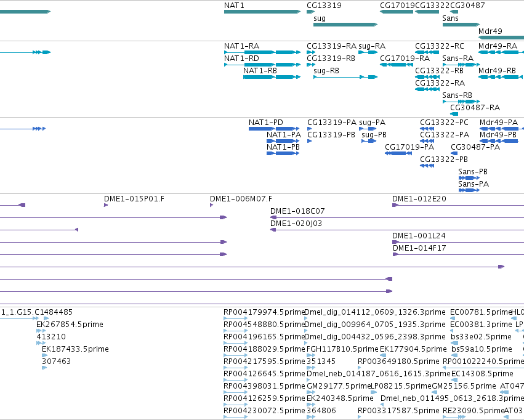This screenshot has width=524, height=420.
Task: Open transcript CG17019-RA
Action: [397, 65]
